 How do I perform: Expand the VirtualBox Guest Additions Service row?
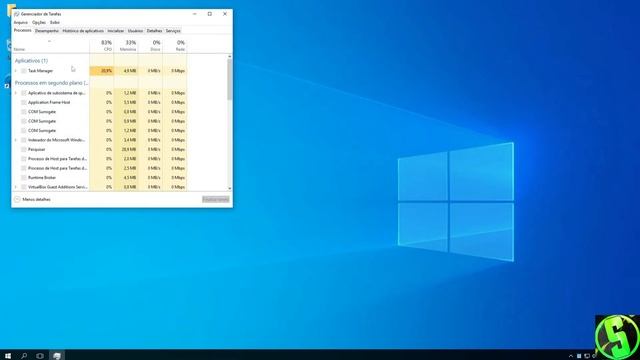[x=16, y=187]
